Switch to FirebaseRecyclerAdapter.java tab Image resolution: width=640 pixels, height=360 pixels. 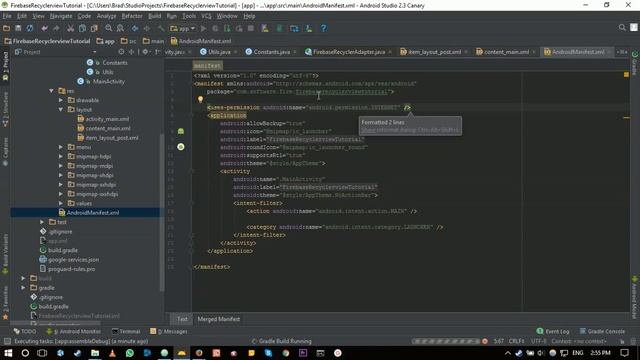349,52
